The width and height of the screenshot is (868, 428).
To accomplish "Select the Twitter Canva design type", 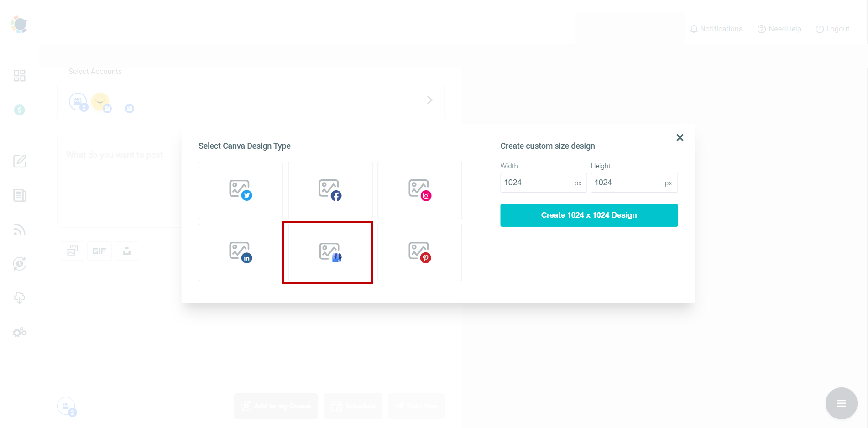I will click(241, 190).
